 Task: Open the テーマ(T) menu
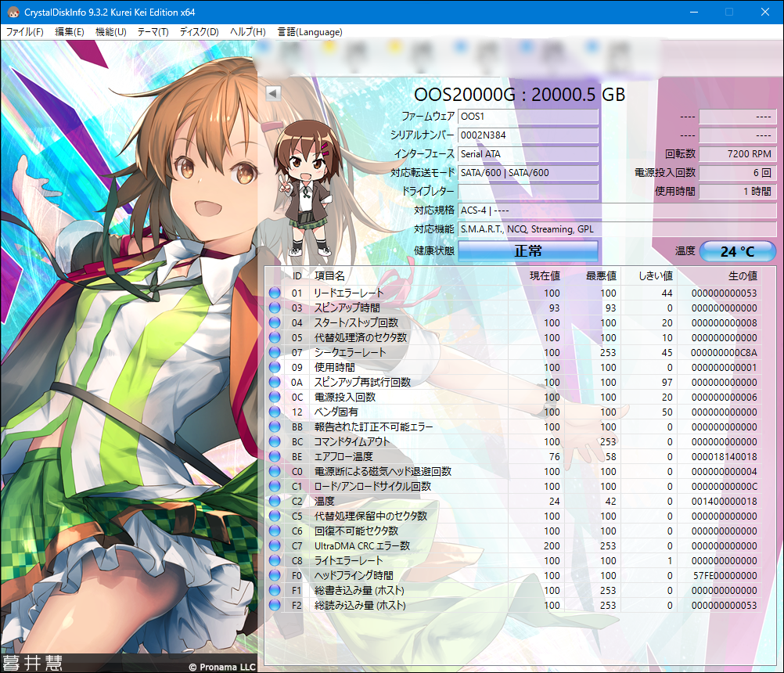point(153,32)
